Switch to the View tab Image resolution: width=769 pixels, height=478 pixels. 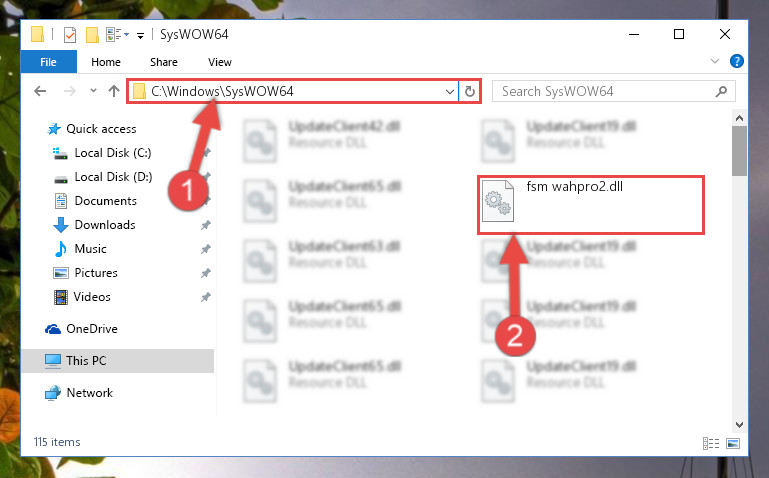pos(220,62)
